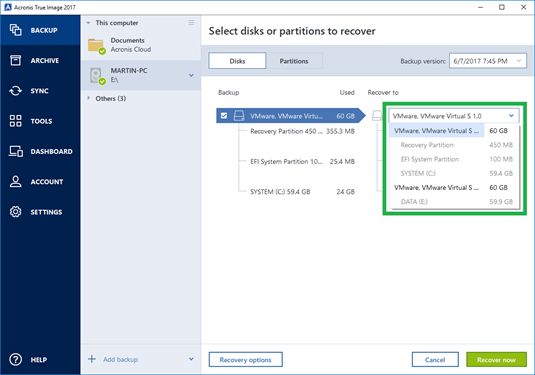Click the Acronis logo in title bar
This screenshot has width=535, height=375.
pos(8,7)
